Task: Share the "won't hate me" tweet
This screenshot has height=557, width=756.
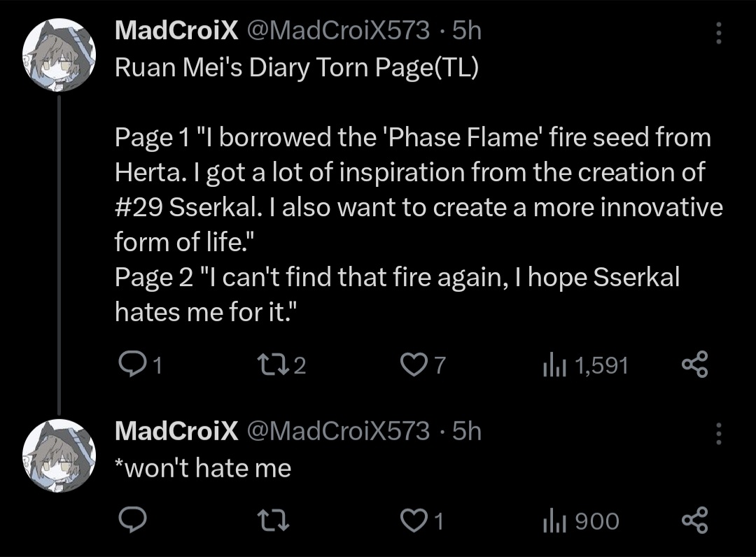Action: click(x=694, y=521)
